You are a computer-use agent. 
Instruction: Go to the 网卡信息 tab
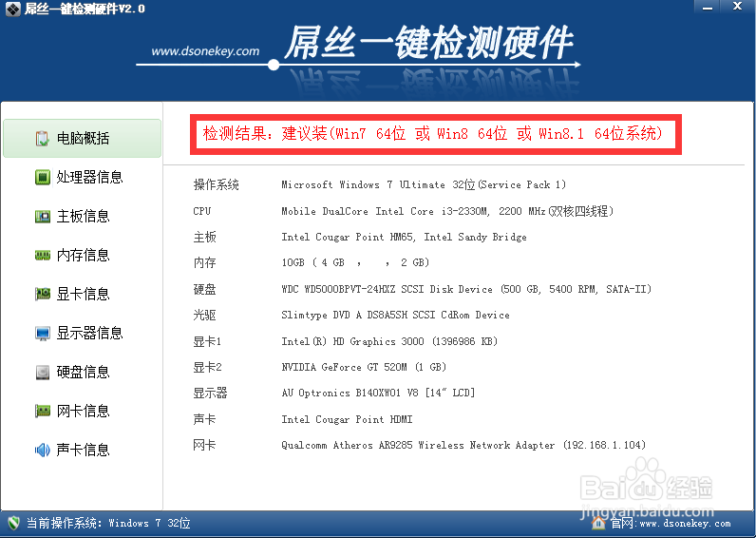[x=82, y=411]
